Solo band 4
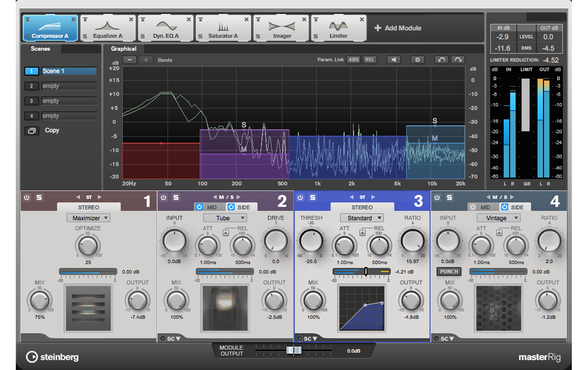The image size is (588, 370). pos(449,198)
